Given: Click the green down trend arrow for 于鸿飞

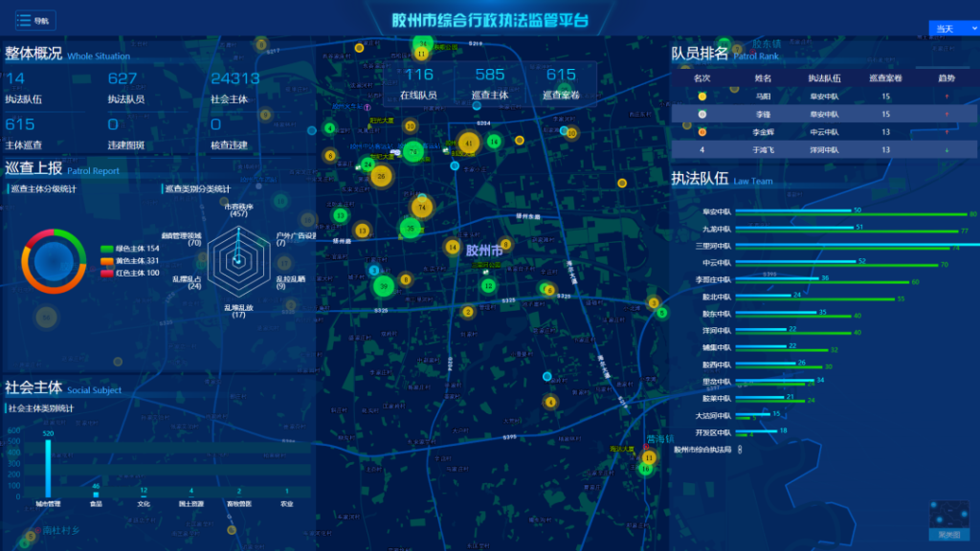Looking at the screenshot, I should pyautogui.click(x=947, y=150).
